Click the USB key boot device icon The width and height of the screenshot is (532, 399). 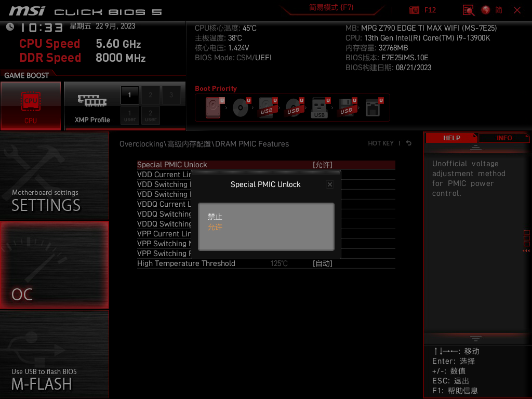point(321,108)
